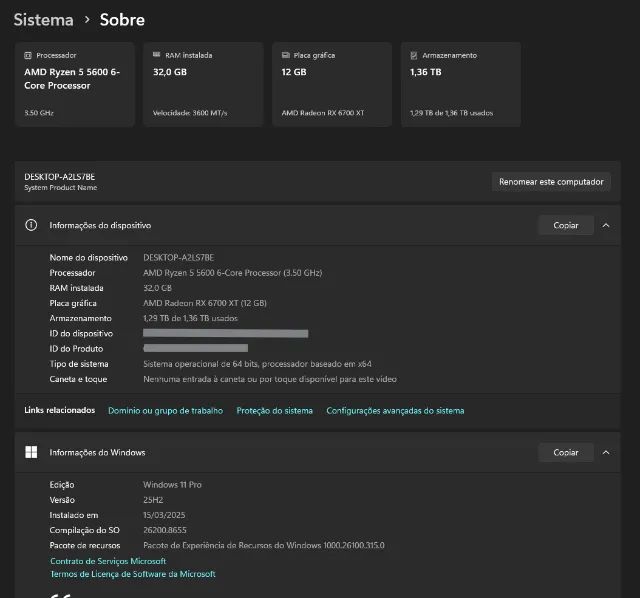Image resolution: width=640 pixels, height=598 pixels.
Task: Open Termos de Licença de Software da Microsoft
Action: (133, 574)
